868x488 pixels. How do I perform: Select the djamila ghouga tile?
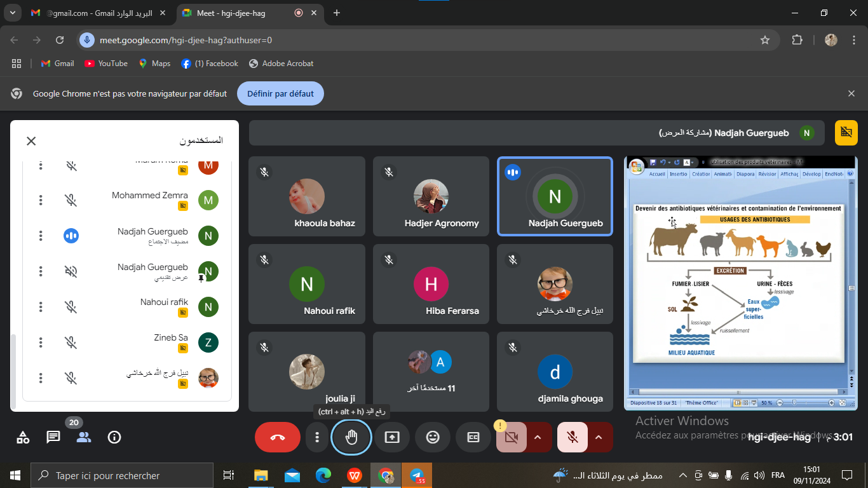[x=555, y=371]
